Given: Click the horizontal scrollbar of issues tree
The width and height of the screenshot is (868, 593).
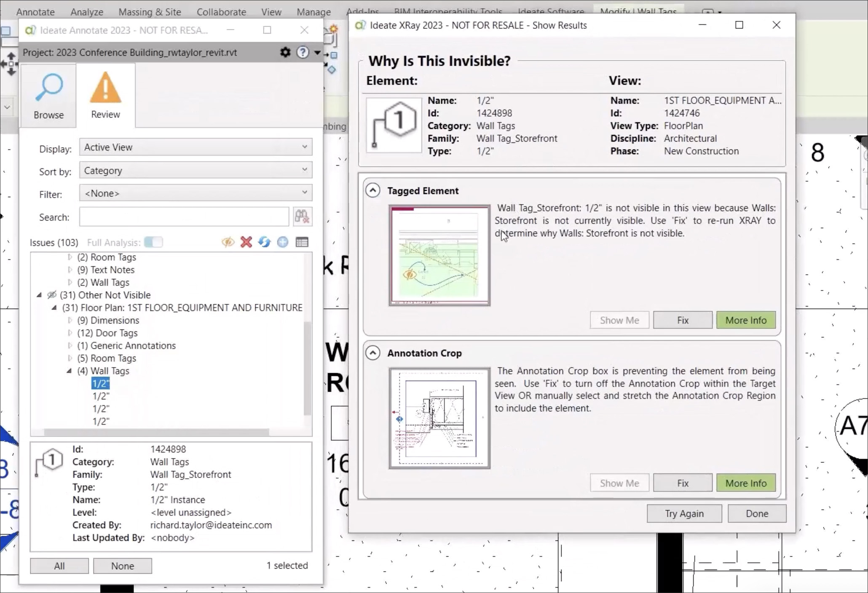Looking at the screenshot, I should [x=156, y=432].
